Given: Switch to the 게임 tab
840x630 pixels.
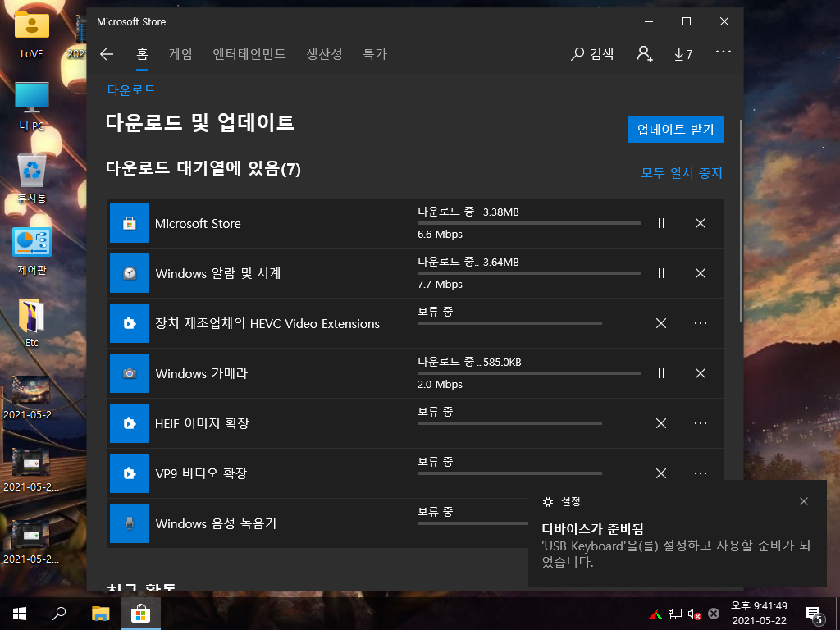Looking at the screenshot, I should click(x=180, y=54).
